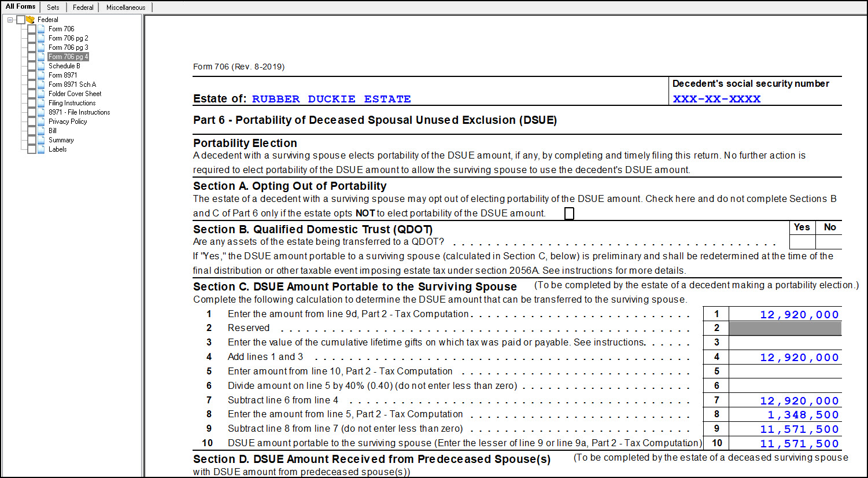Click the document icon beside Form 8971
The width and height of the screenshot is (868, 478).
(41, 75)
